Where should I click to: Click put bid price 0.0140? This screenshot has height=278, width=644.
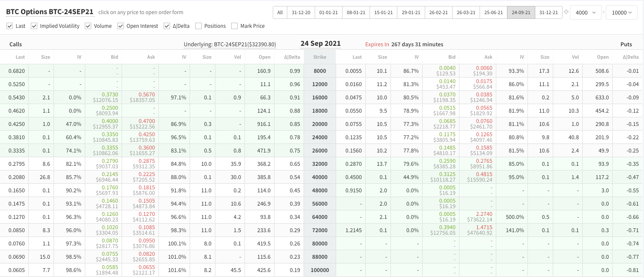tap(448, 81)
